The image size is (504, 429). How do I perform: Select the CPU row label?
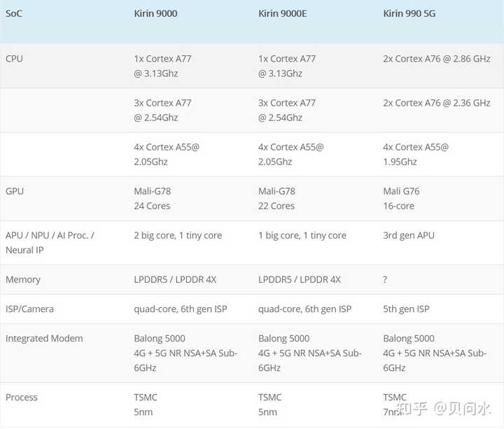tap(14, 59)
